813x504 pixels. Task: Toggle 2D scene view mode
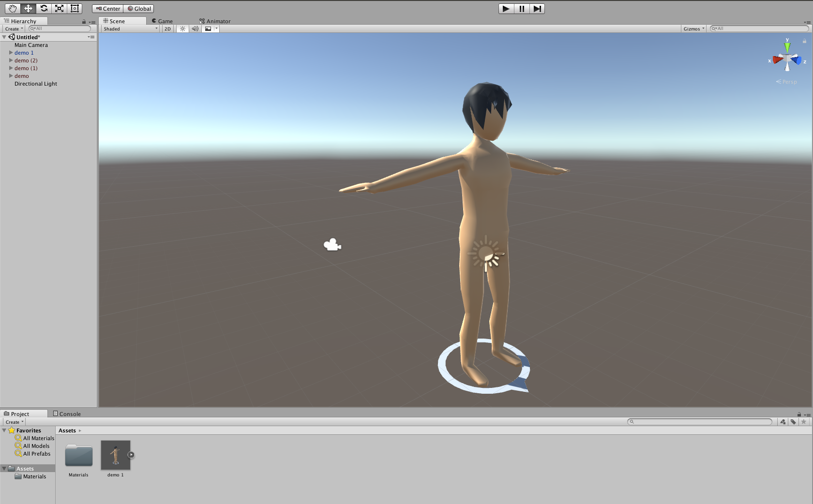point(167,29)
